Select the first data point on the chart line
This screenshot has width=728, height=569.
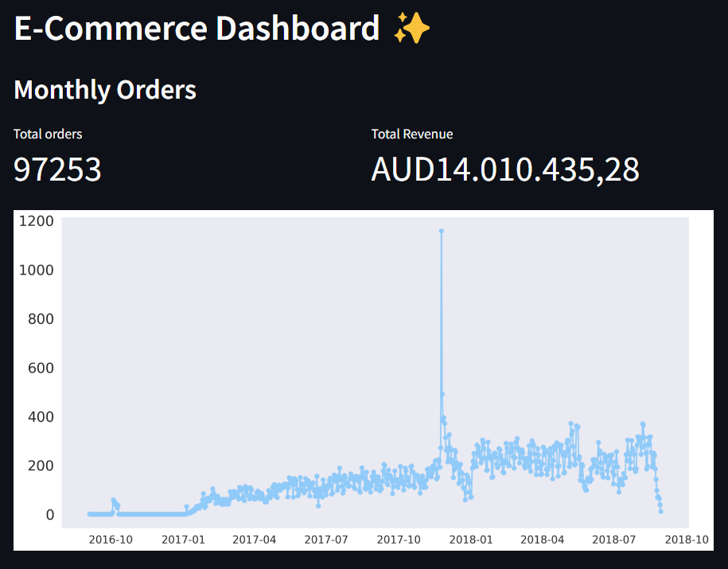click(86, 513)
